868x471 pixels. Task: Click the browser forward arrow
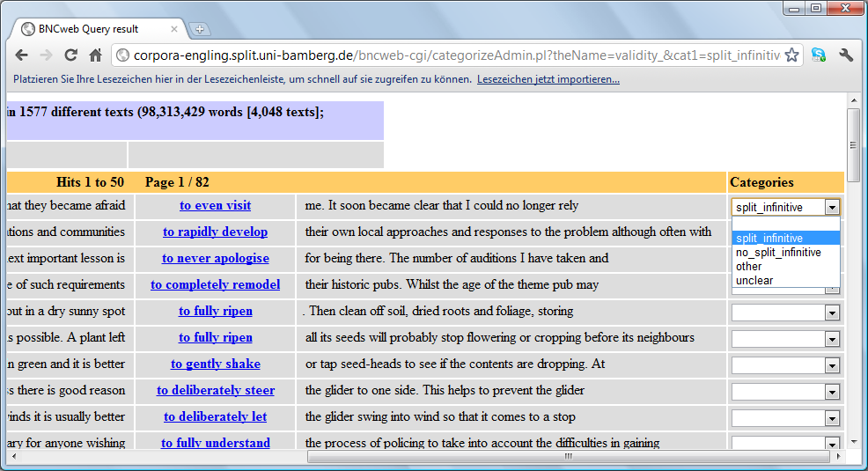point(46,55)
